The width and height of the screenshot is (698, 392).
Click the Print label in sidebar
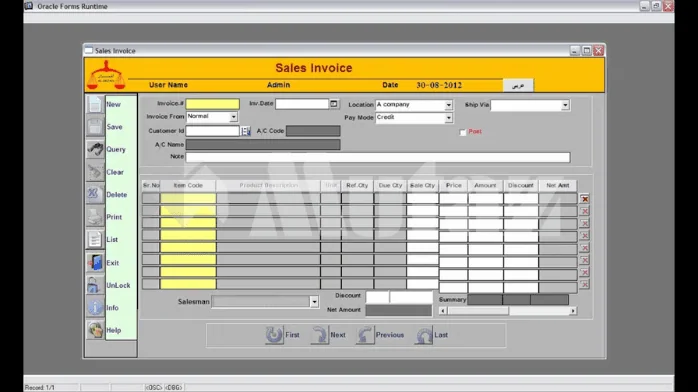click(x=114, y=217)
